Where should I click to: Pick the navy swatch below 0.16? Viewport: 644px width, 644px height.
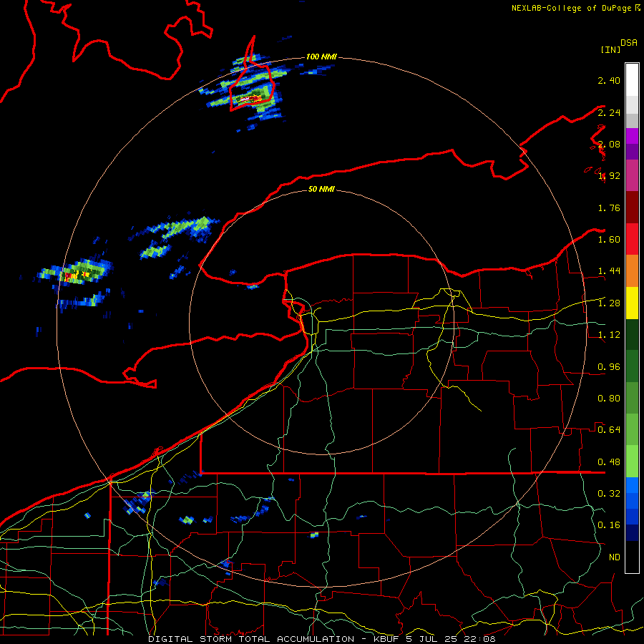point(632,533)
